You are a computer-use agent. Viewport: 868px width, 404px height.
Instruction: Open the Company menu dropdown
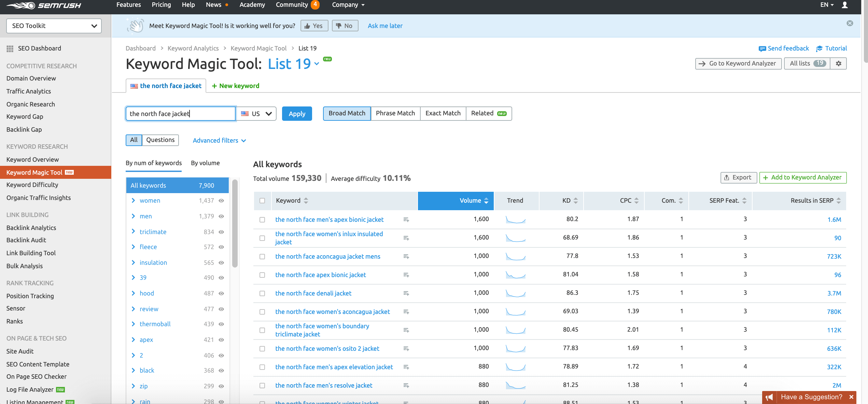348,5
